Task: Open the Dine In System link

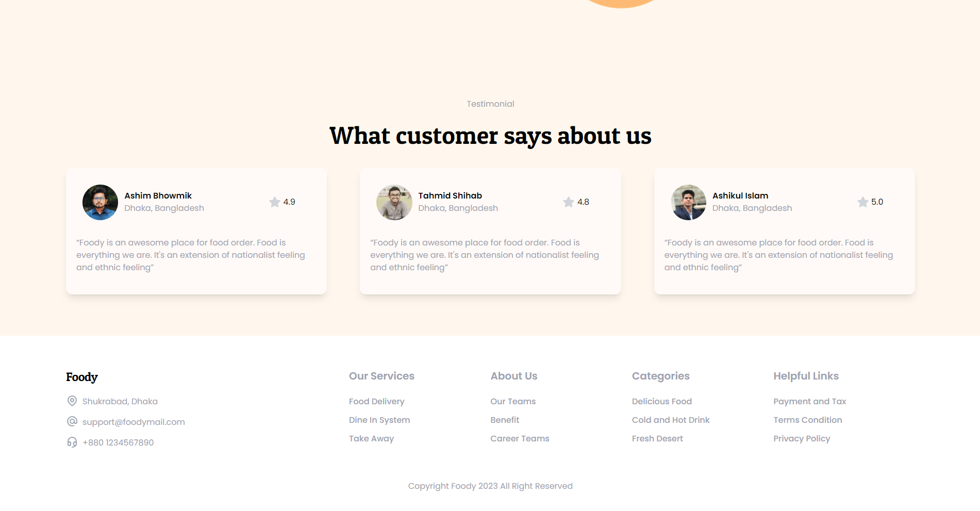Action: point(379,420)
